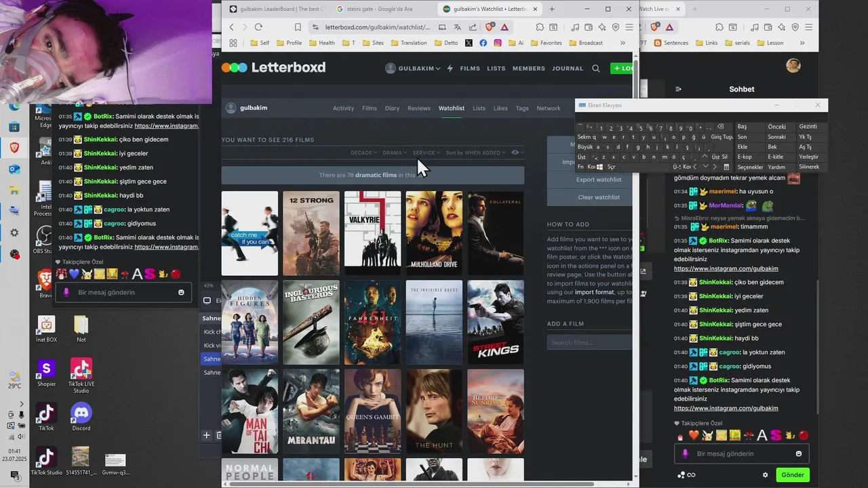Open the Shopier desktop shortcut
Screen dimensions: 868x488
point(46,373)
